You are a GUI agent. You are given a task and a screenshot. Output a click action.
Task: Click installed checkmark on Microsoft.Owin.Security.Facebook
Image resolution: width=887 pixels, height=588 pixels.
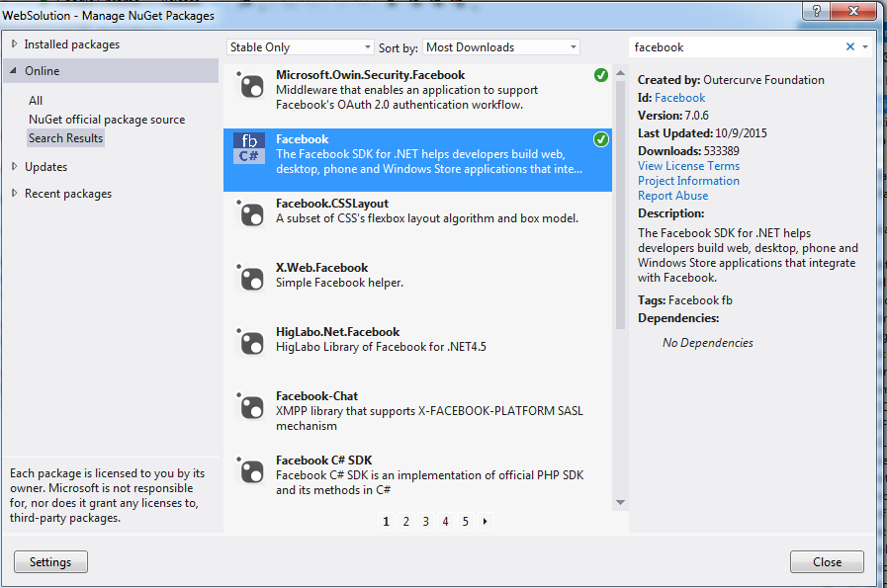601,75
